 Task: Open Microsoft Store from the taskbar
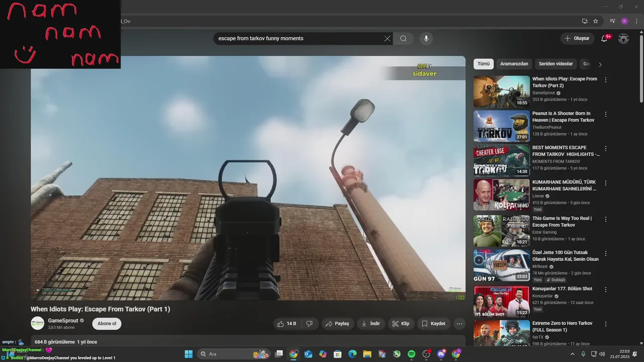click(x=338, y=354)
